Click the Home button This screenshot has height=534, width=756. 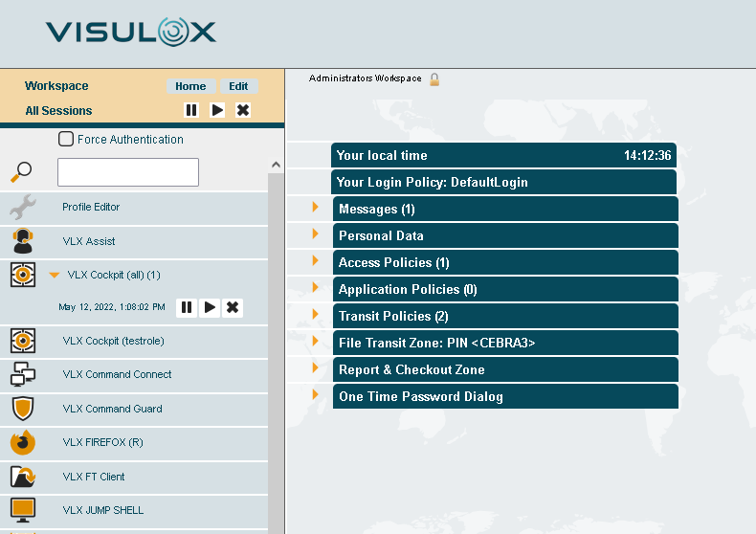[190, 86]
